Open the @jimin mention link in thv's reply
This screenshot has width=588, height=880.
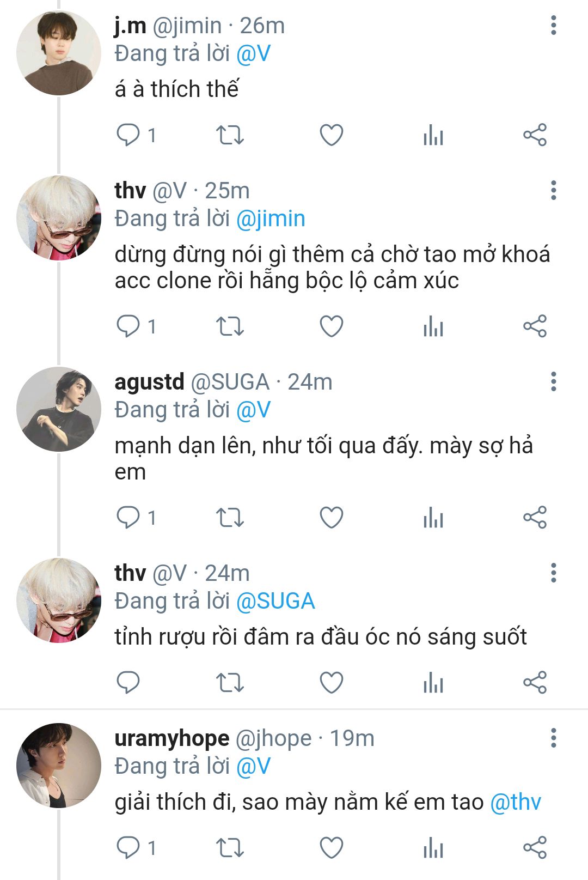point(271,219)
